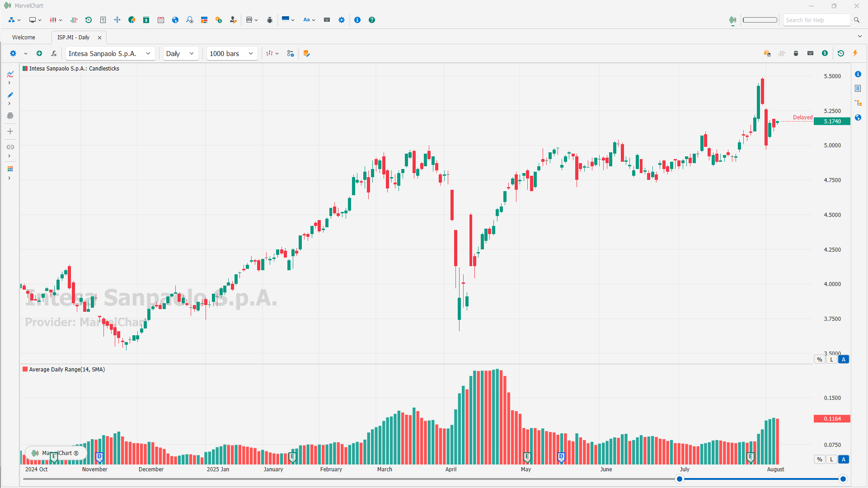Select the fingerprint tool in left sidebar
The height and width of the screenshot is (488, 868).
[10, 116]
